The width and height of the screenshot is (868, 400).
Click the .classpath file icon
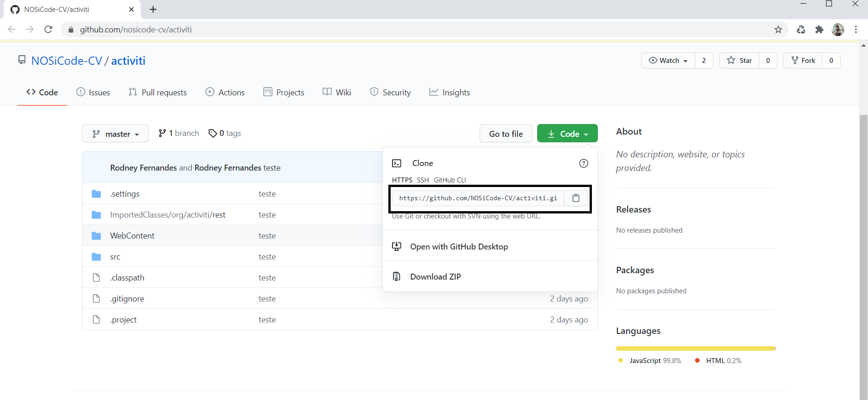tap(96, 278)
